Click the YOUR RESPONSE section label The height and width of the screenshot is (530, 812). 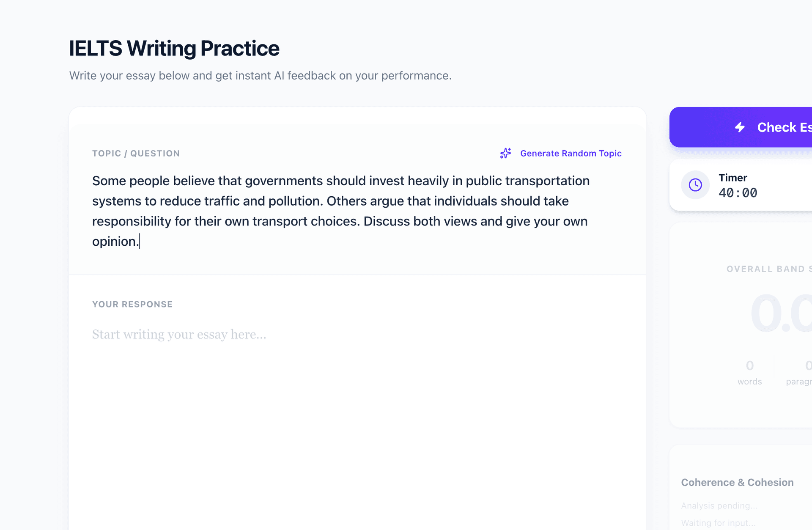(x=132, y=304)
